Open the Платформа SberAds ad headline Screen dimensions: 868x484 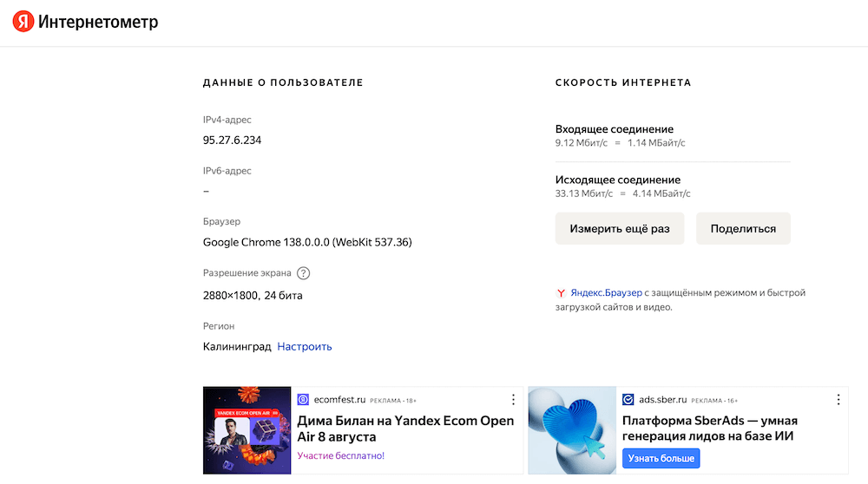[x=710, y=428]
